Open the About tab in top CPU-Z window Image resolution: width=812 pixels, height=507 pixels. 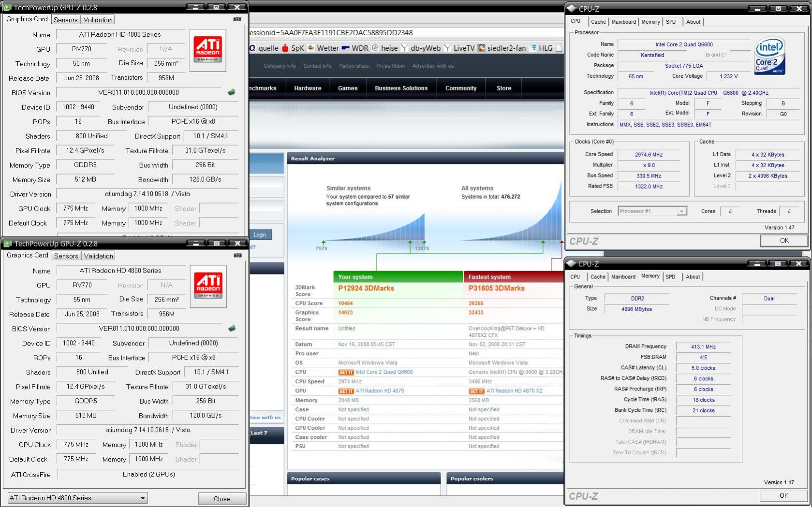click(693, 22)
